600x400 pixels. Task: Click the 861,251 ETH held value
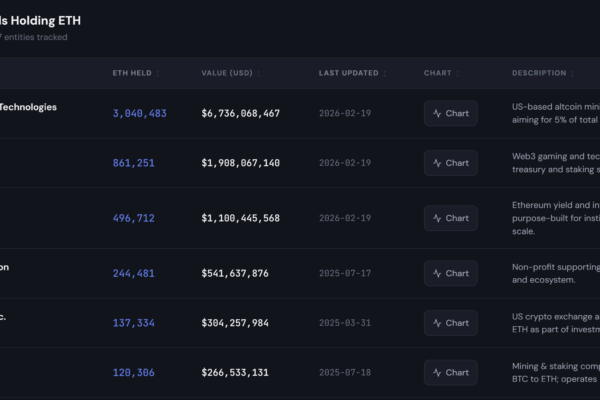133,163
